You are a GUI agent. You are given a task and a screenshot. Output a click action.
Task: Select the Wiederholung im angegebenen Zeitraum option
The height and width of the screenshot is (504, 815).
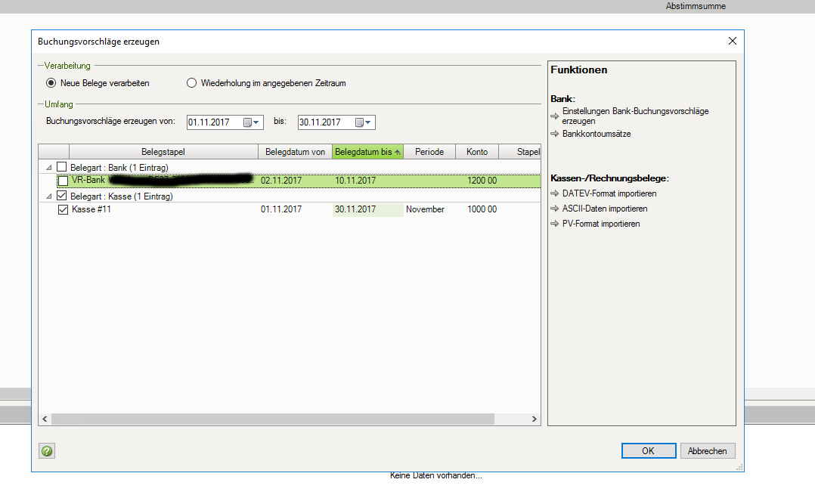coord(192,83)
